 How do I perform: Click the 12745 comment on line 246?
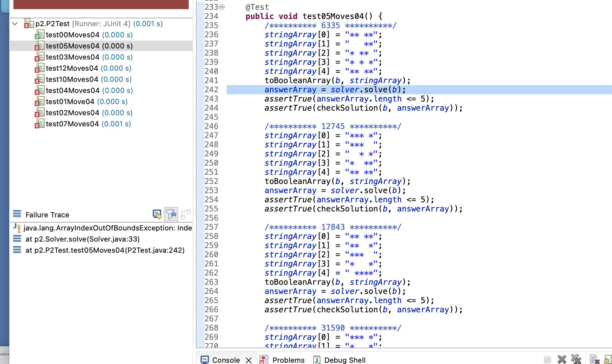[x=333, y=126]
